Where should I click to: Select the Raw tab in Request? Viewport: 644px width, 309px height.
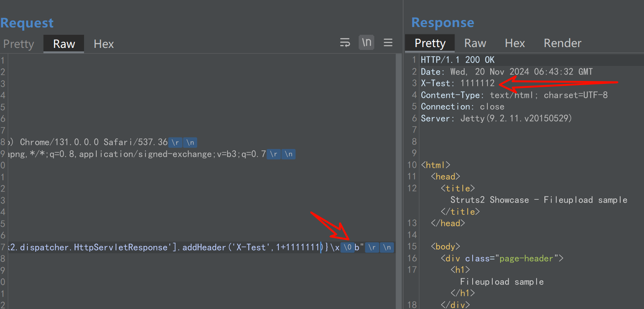(x=64, y=44)
